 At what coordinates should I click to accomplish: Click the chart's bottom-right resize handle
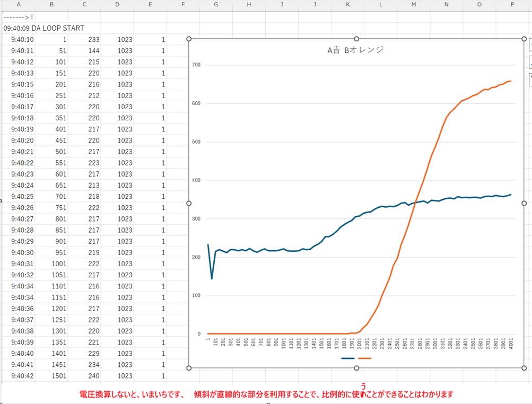pos(524,368)
